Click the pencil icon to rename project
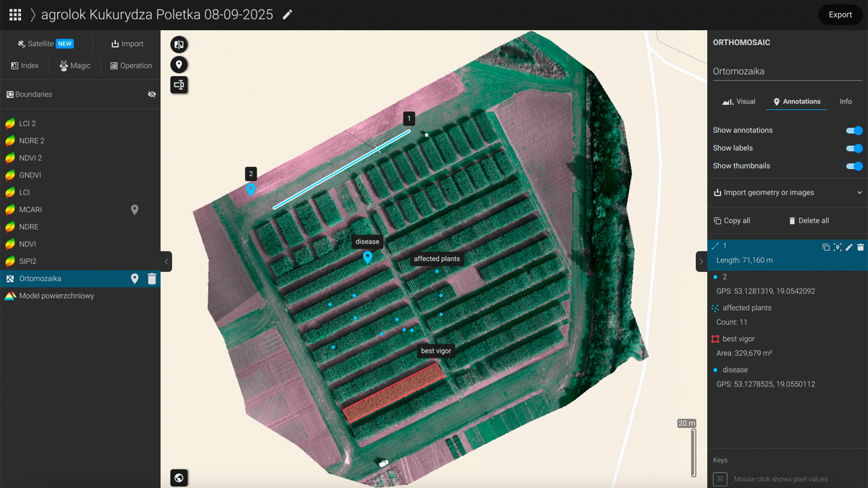This screenshot has width=868, height=488. [287, 15]
